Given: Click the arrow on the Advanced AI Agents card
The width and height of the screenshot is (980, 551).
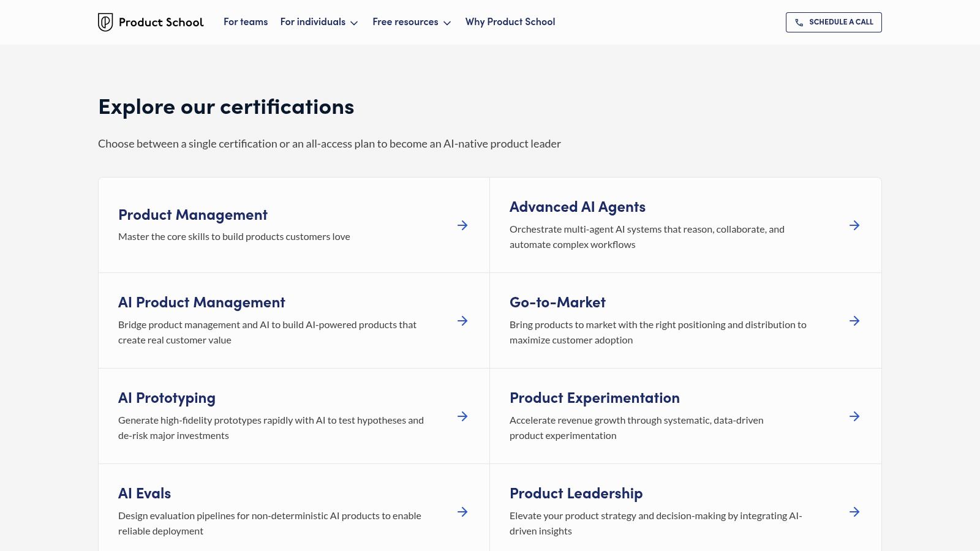Looking at the screenshot, I should 854,225.
